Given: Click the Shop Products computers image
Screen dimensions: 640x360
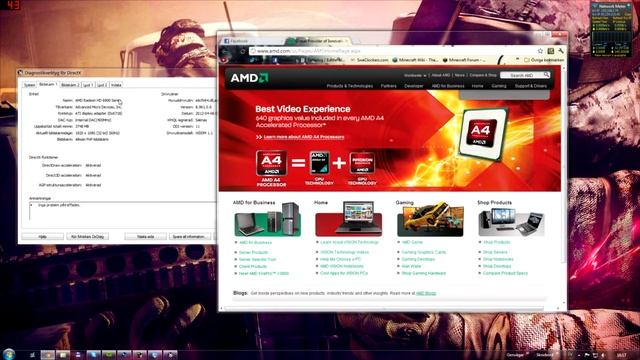Looking at the screenshot, I should (x=511, y=222).
